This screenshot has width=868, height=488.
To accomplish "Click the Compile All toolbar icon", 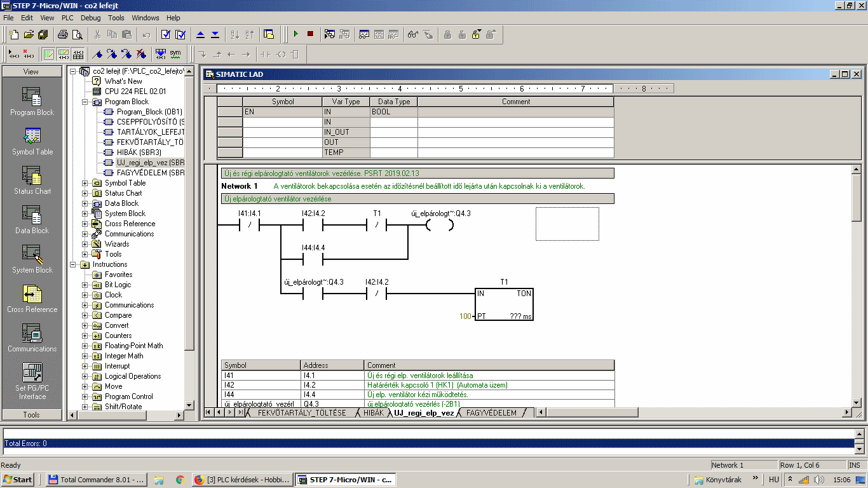I will point(180,34).
